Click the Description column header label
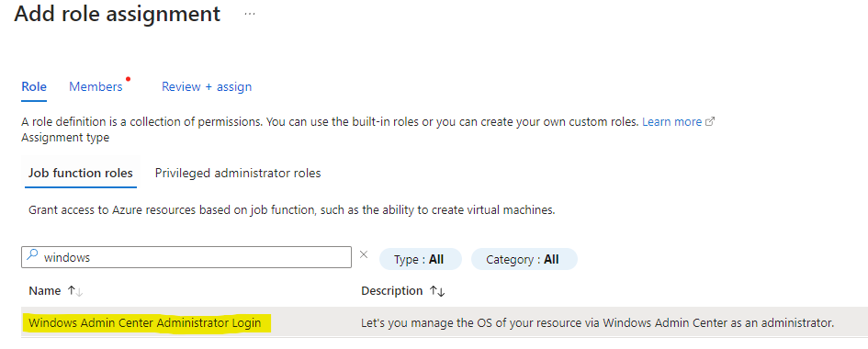Screen dimensions: 868x349 pyautogui.click(x=392, y=291)
